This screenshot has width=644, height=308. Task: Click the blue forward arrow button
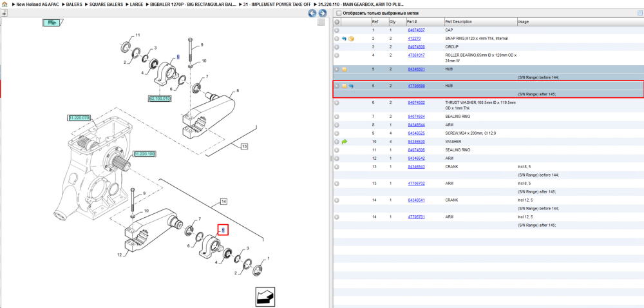tap(323, 13)
